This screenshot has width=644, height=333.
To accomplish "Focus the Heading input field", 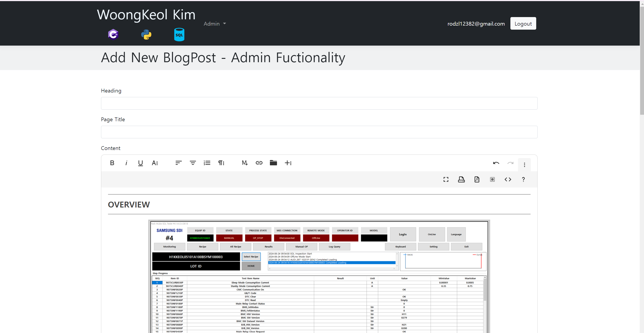I will click(x=319, y=103).
